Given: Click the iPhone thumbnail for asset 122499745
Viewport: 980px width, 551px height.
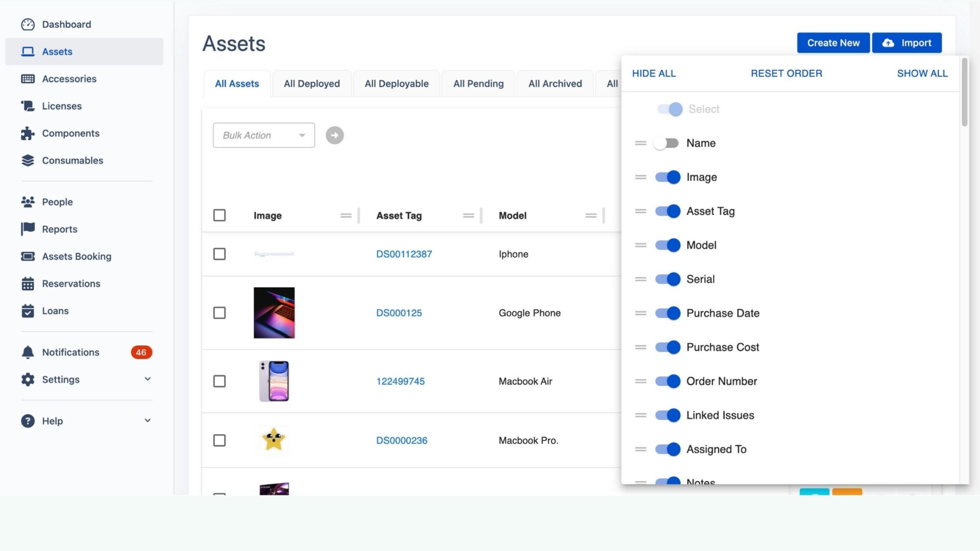Looking at the screenshot, I should tap(274, 381).
